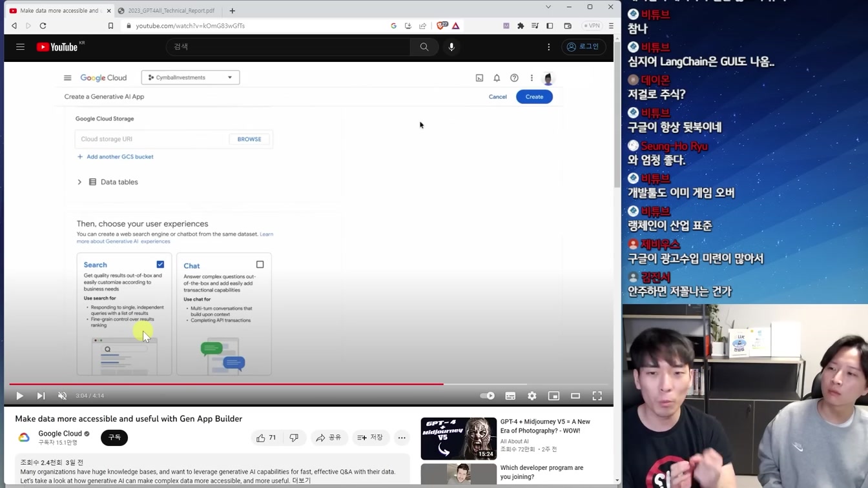Toggle the browser sidebar panel icon
This screenshot has height=488, width=868.
click(550, 26)
